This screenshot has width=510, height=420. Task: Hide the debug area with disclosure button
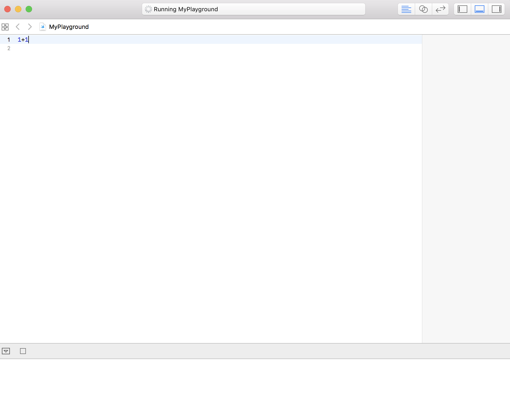(6, 351)
